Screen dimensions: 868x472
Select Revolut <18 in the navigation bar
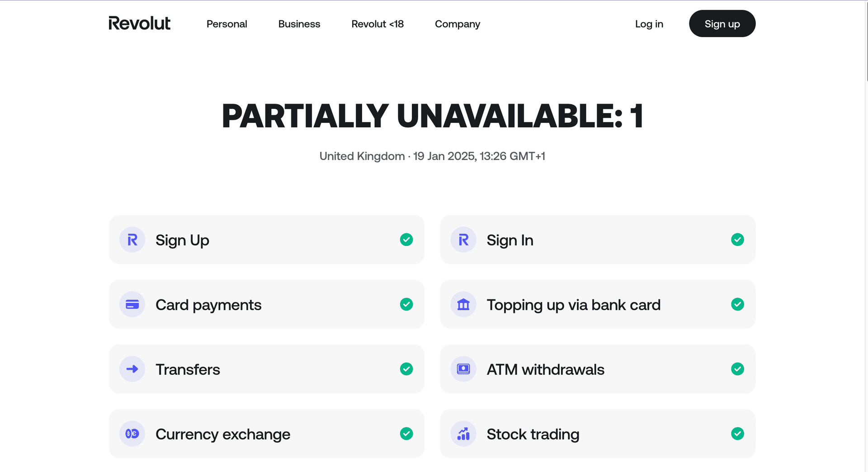[377, 24]
